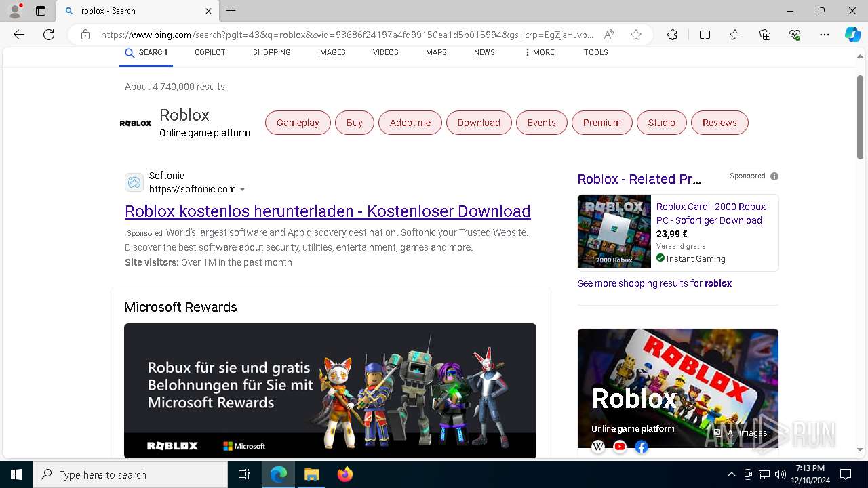Click the Premium chip
The height and width of the screenshot is (488, 868).
[602, 123]
